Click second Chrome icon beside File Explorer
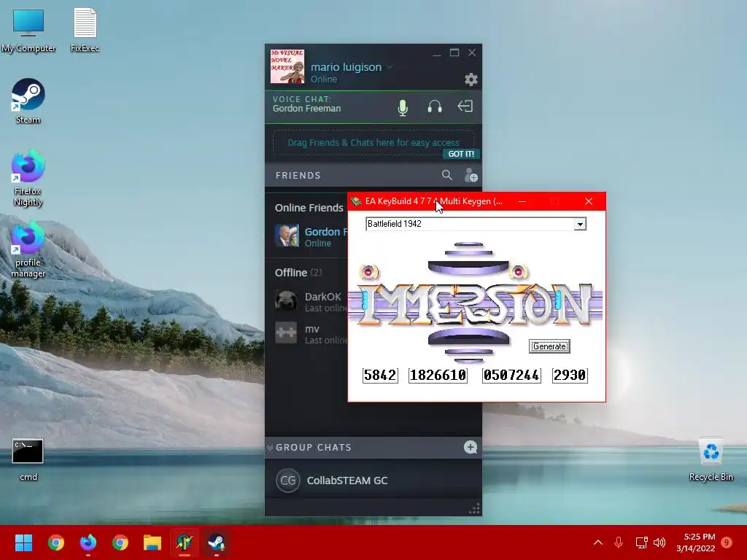This screenshot has height=560, width=747. coord(120,542)
